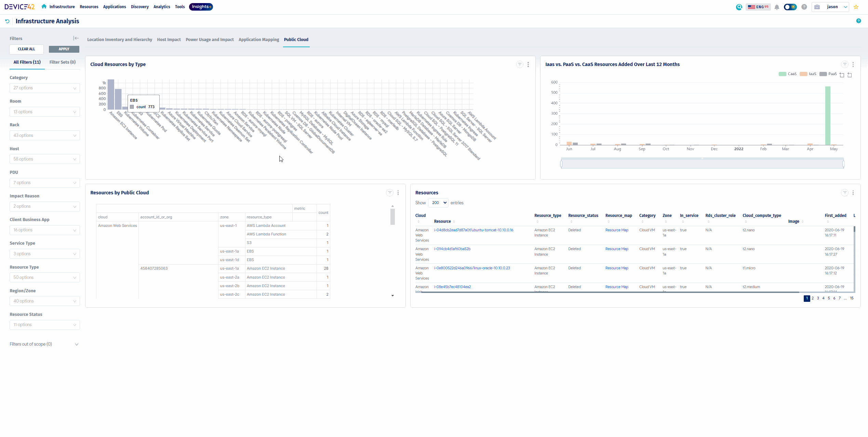Open three-dot menu on Resources by Public Cloud

click(398, 193)
